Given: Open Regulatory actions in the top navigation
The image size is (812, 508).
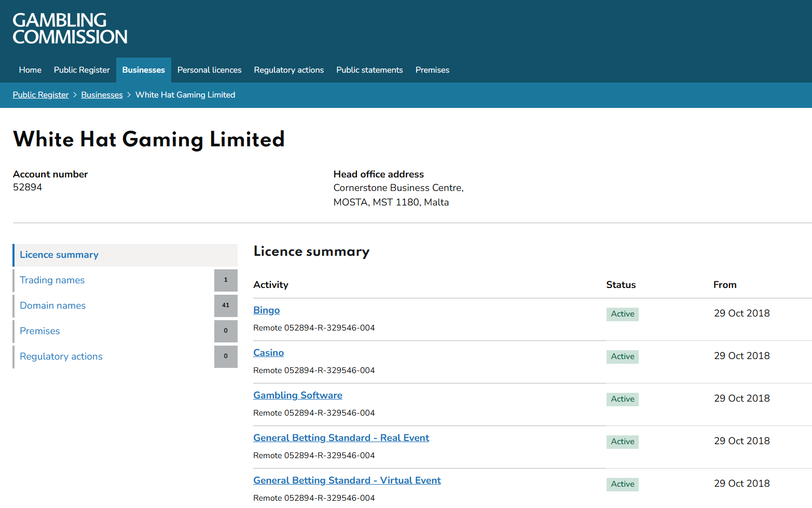Looking at the screenshot, I should [x=289, y=70].
